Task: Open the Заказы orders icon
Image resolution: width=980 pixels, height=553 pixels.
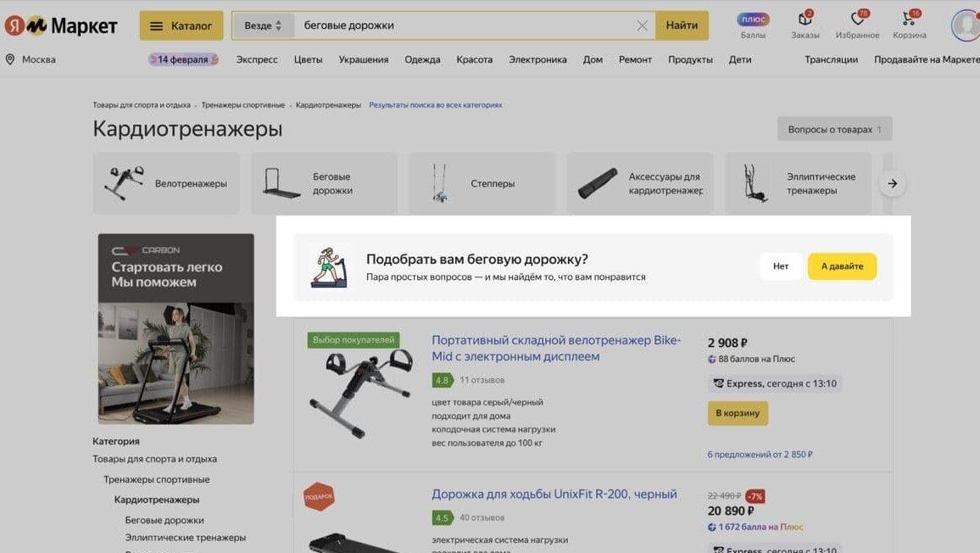Action: click(x=805, y=20)
